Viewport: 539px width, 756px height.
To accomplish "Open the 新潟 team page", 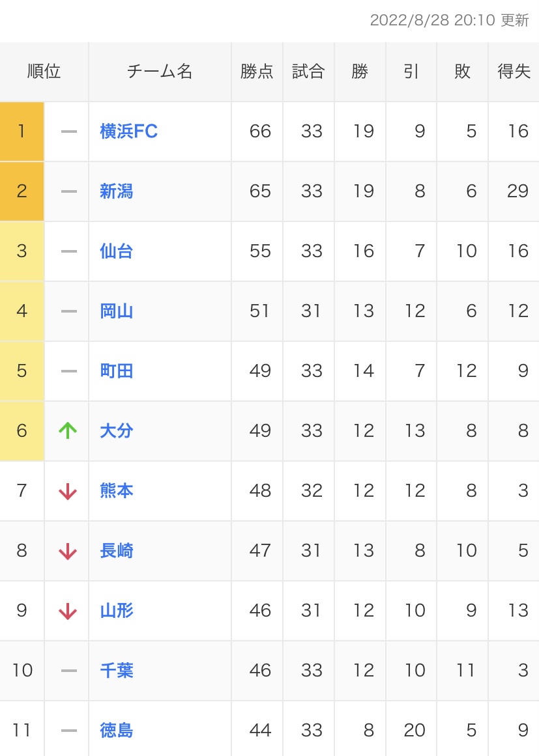I will tap(116, 191).
